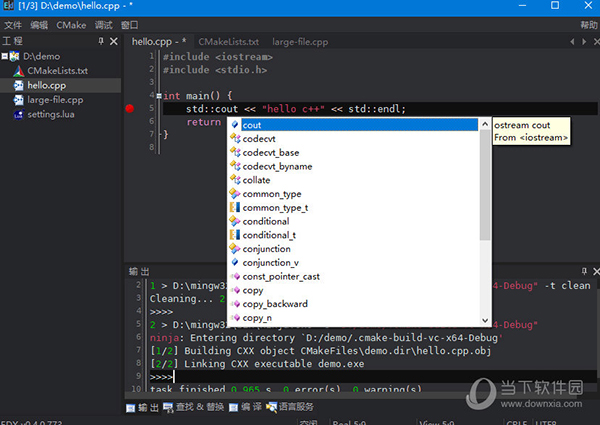Click the return keyword on line 6
The height and width of the screenshot is (425, 600).
[x=204, y=122]
